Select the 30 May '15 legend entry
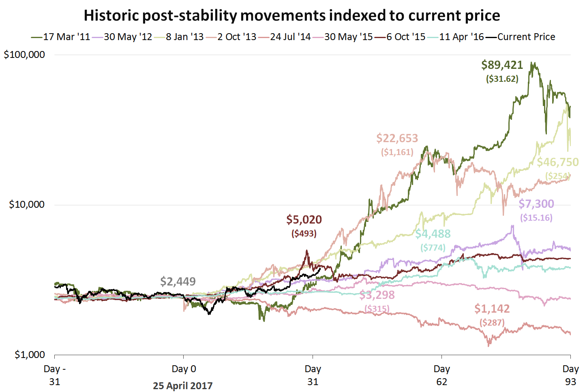The height and width of the screenshot is (392, 585). [x=343, y=37]
